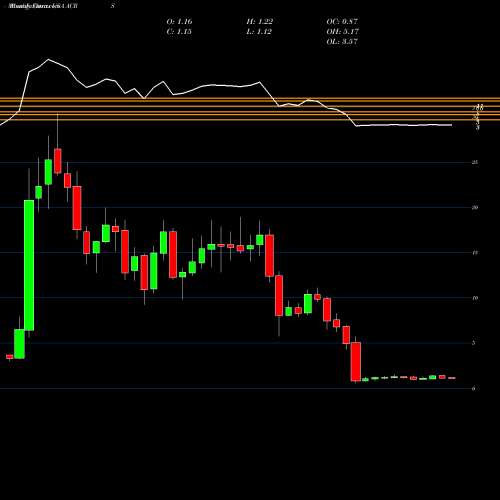Select the tallest green candlestick rising past 20

point(29,265)
